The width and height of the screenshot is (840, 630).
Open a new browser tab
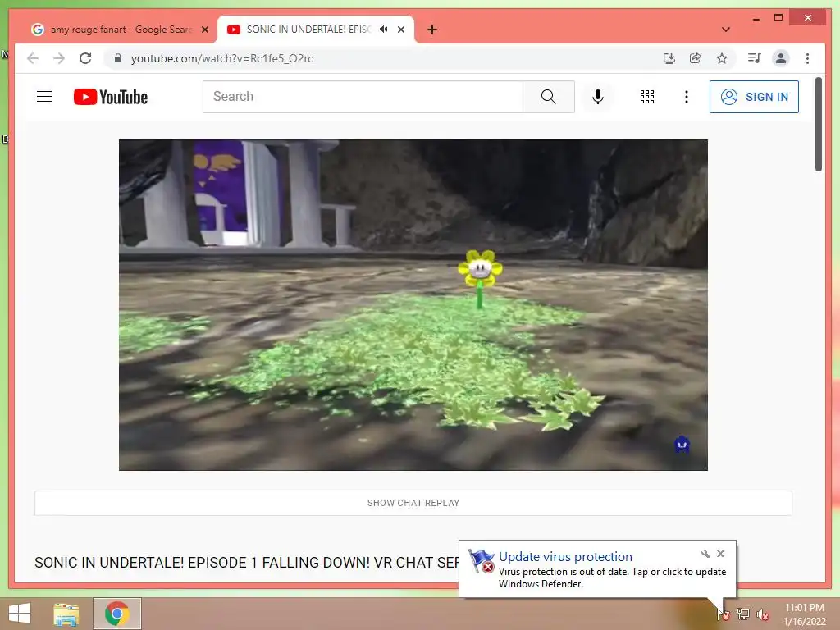432,30
